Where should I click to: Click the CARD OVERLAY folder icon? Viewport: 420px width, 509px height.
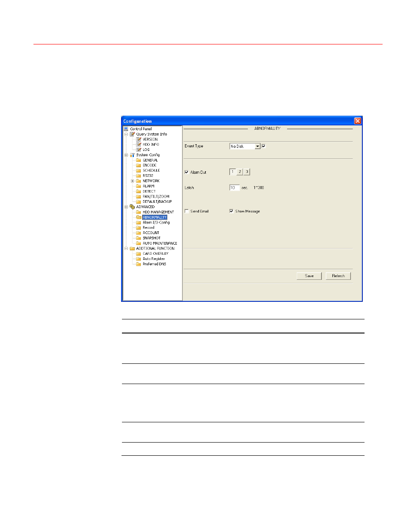click(139, 253)
